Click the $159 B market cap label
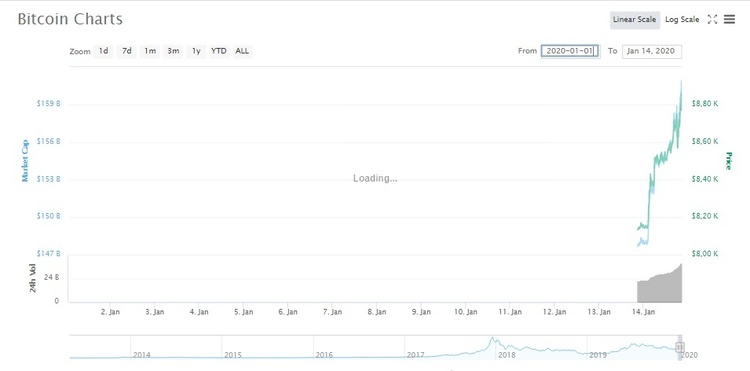The image size is (750, 371). (49, 103)
